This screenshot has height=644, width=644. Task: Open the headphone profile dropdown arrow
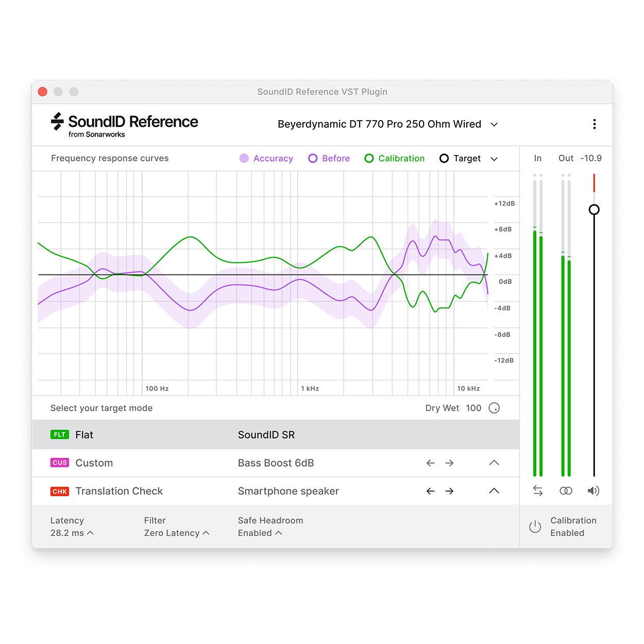coord(494,125)
